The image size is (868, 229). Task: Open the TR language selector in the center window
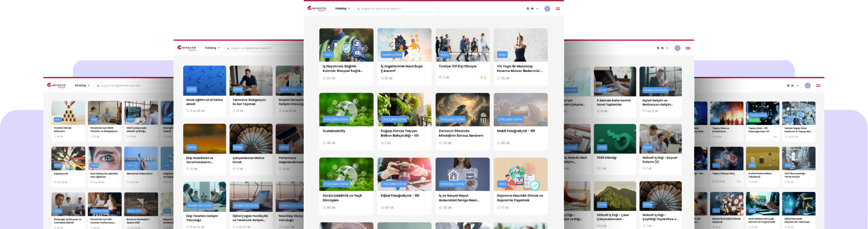[532, 8]
